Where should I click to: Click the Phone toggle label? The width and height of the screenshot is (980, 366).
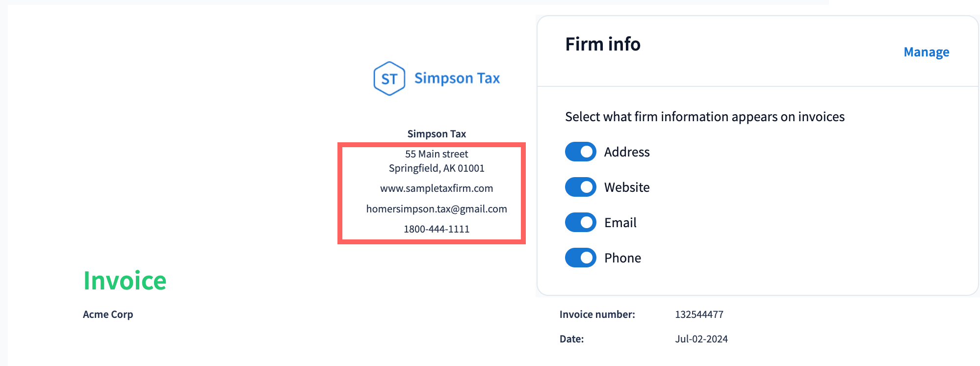622,258
